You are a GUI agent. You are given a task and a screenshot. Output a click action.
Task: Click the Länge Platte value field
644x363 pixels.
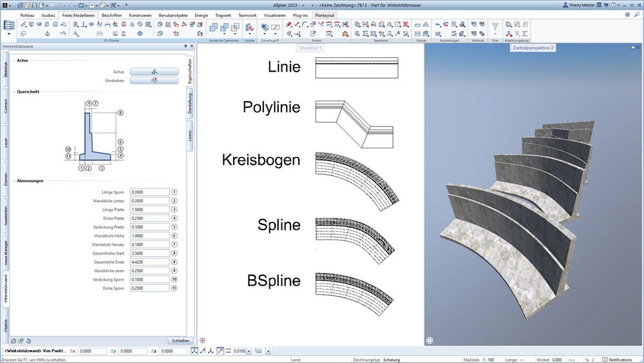click(x=149, y=210)
